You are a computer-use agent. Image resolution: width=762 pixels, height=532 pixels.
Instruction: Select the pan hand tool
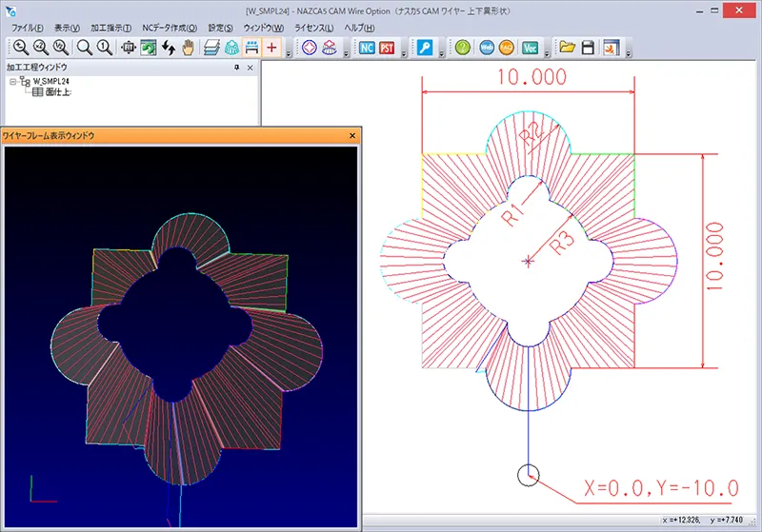[x=190, y=48]
